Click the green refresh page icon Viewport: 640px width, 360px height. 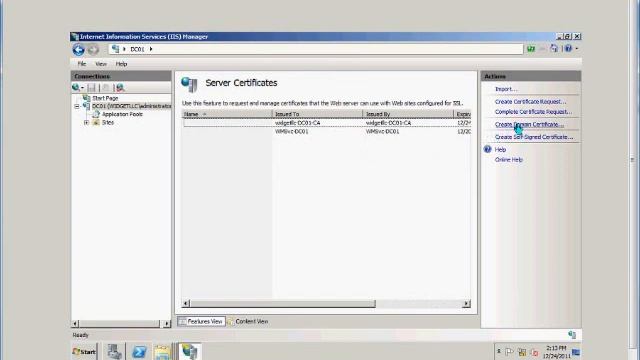coord(531,49)
